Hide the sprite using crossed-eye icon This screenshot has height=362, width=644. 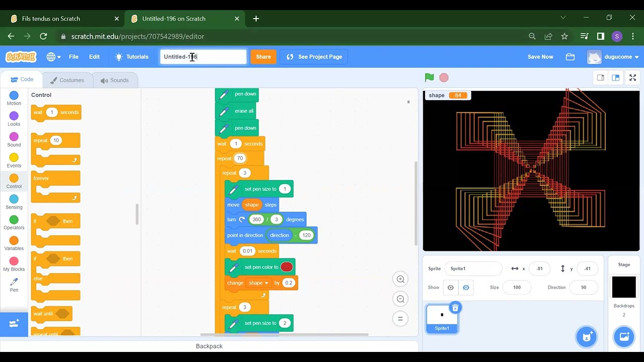(466, 288)
